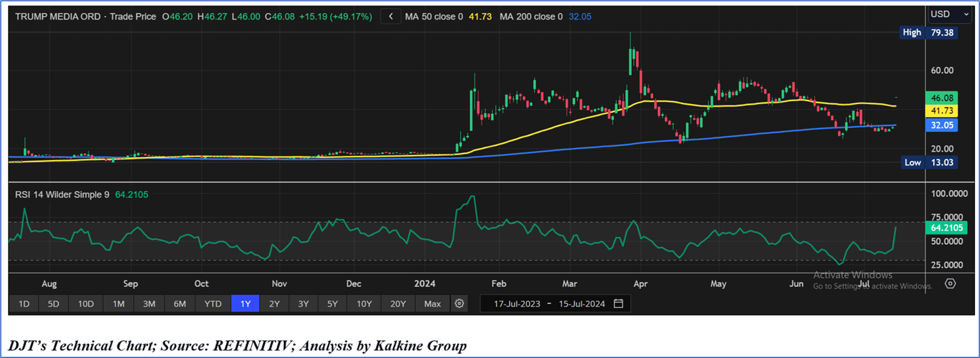Viewport: 980px width, 358px height.
Task: Collapse indicators with the left chevron arrow
Action: (391, 16)
